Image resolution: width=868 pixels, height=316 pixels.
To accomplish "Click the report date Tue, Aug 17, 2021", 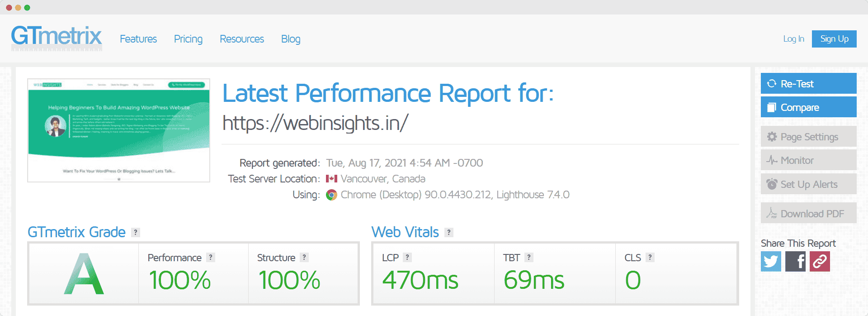I will tap(405, 163).
